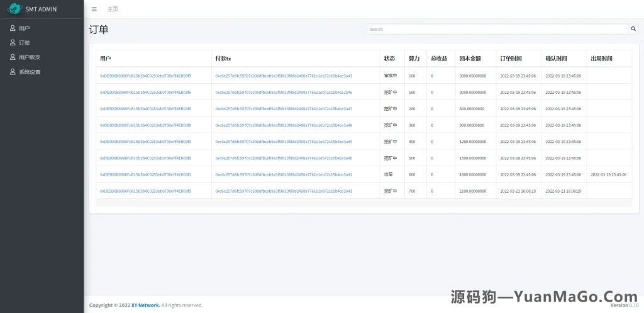Select the 算力 value 300
644x313 pixels.
coord(412,125)
